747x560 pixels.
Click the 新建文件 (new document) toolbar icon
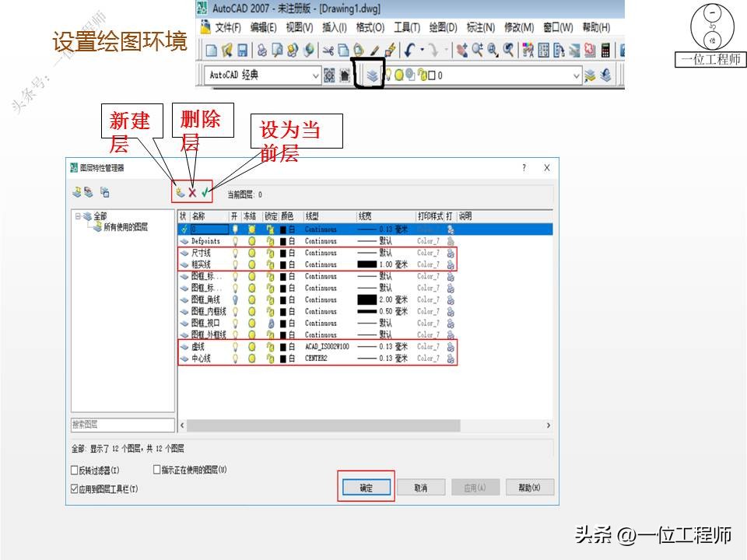point(210,50)
